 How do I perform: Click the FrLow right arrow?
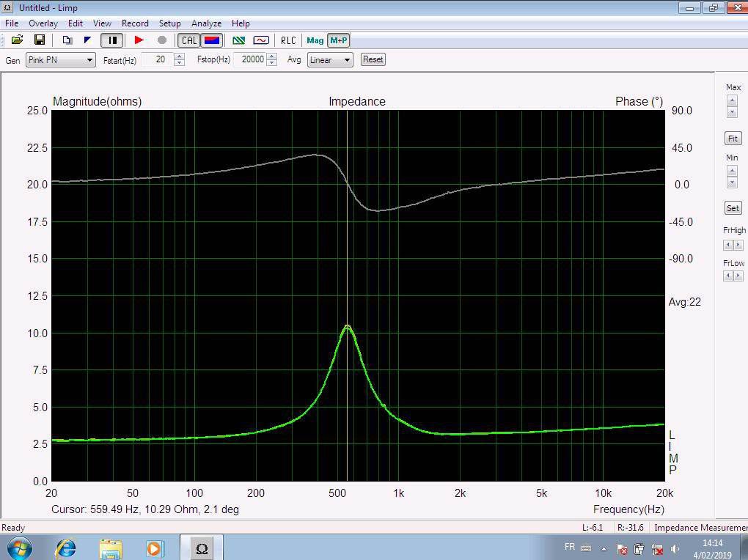(x=738, y=276)
